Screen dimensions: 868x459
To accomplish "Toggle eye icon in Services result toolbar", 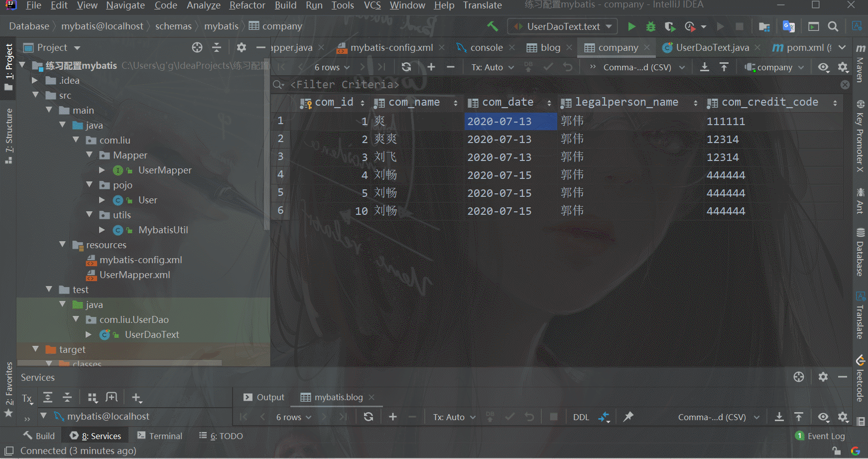I will (x=824, y=417).
